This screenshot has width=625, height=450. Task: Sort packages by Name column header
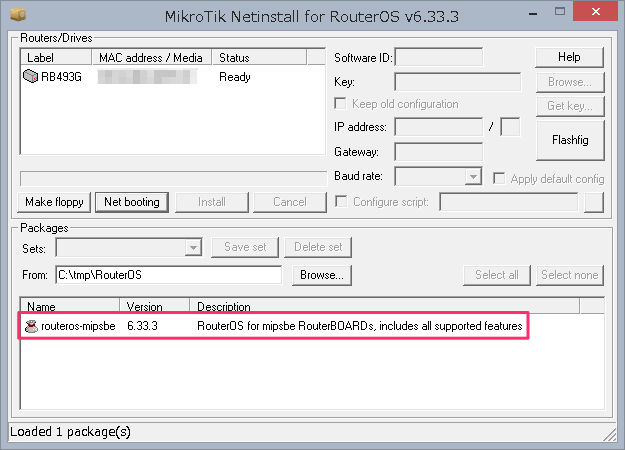(70, 306)
